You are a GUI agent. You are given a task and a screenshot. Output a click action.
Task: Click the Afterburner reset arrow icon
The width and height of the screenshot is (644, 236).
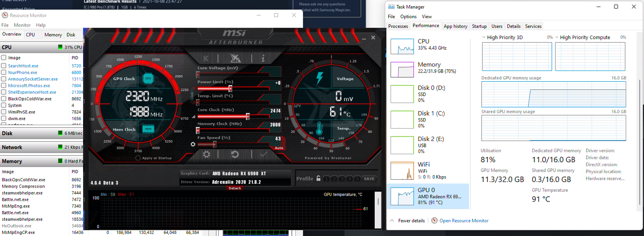click(235, 154)
